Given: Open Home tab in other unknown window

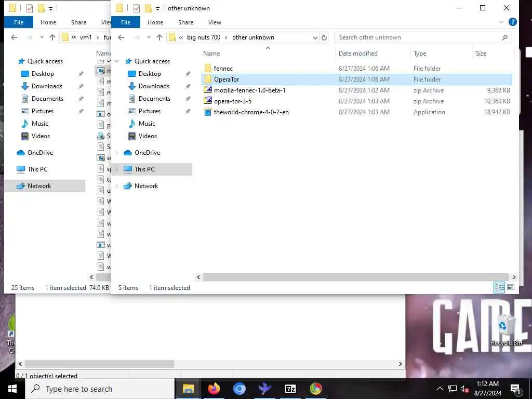Looking at the screenshot, I should point(155,22).
